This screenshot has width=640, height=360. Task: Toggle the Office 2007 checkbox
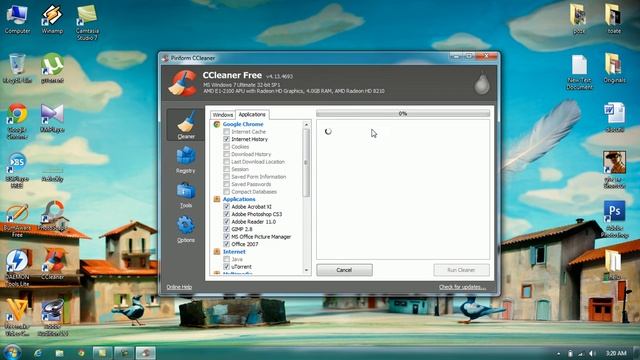tap(227, 244)
